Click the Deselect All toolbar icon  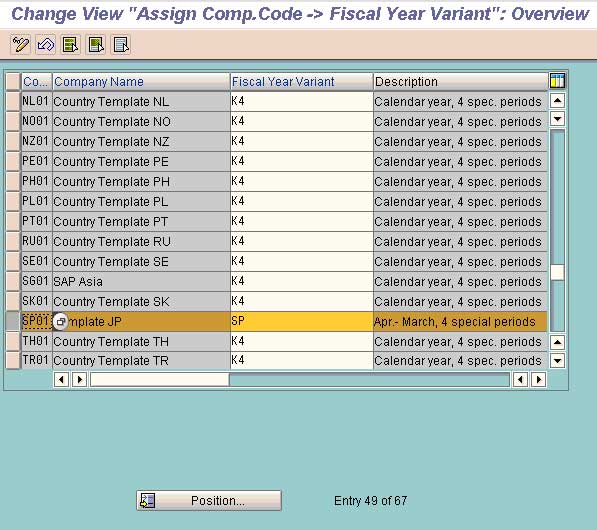tap(121, 45)
